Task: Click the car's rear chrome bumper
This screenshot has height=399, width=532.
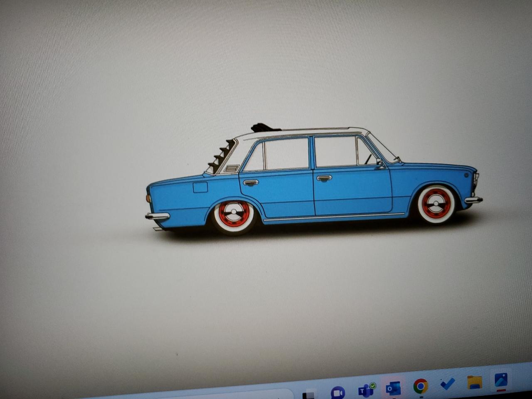Action: (158, 216)
